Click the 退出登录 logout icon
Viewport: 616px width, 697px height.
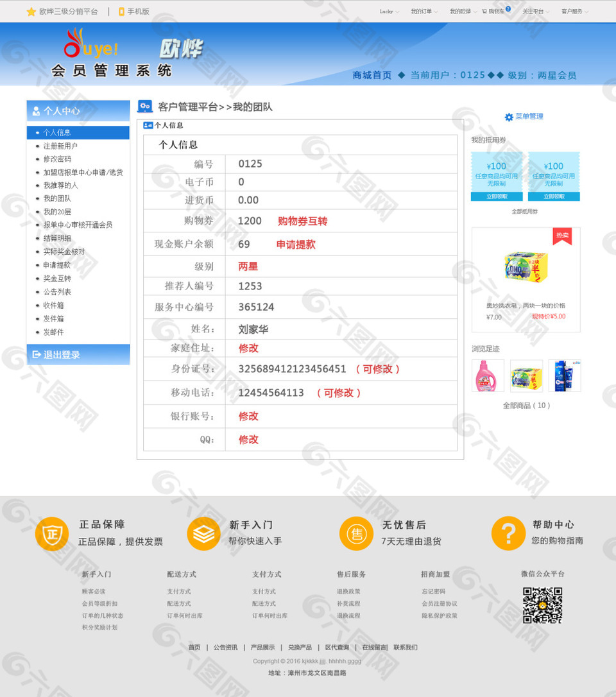(x=37, y=354)
